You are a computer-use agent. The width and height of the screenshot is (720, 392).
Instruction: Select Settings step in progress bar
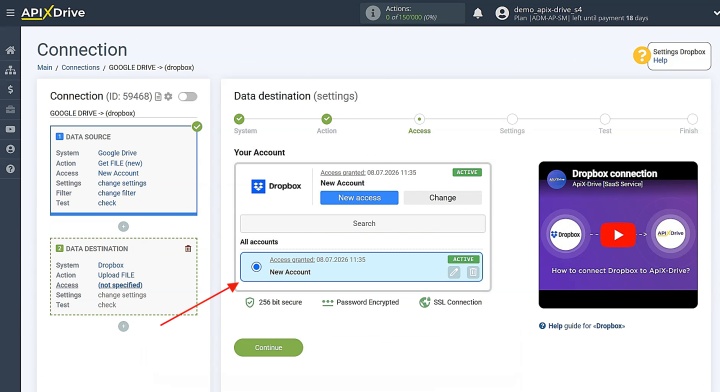(512, 119)
